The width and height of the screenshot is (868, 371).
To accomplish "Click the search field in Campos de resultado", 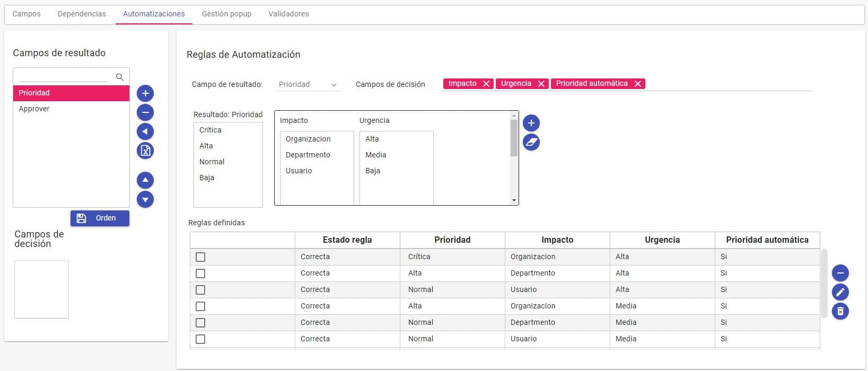I will [64, 76].
